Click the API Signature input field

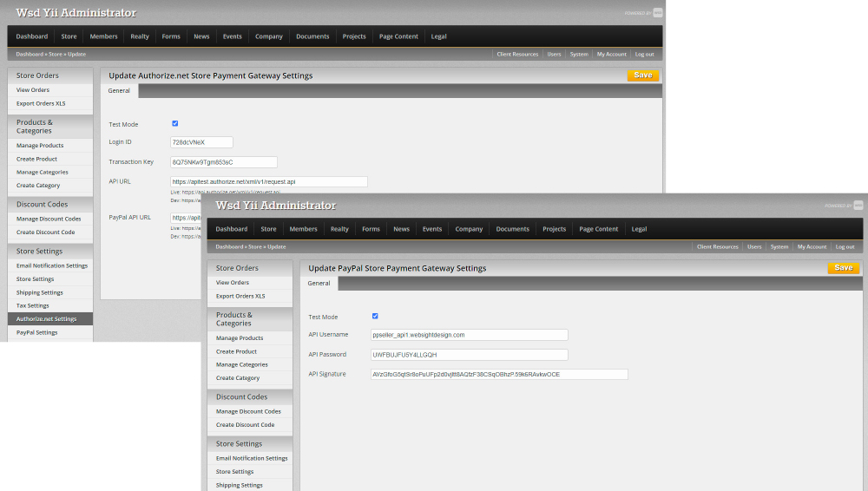click(499, 374)
